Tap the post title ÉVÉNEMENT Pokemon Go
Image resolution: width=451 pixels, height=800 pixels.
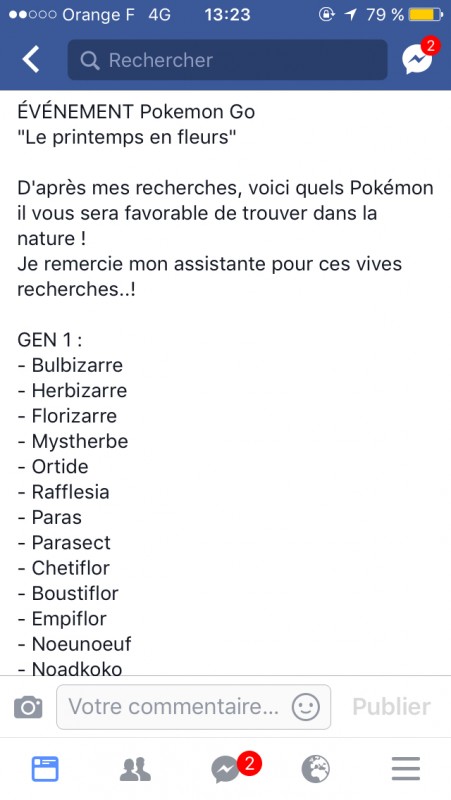click(136, 112)
